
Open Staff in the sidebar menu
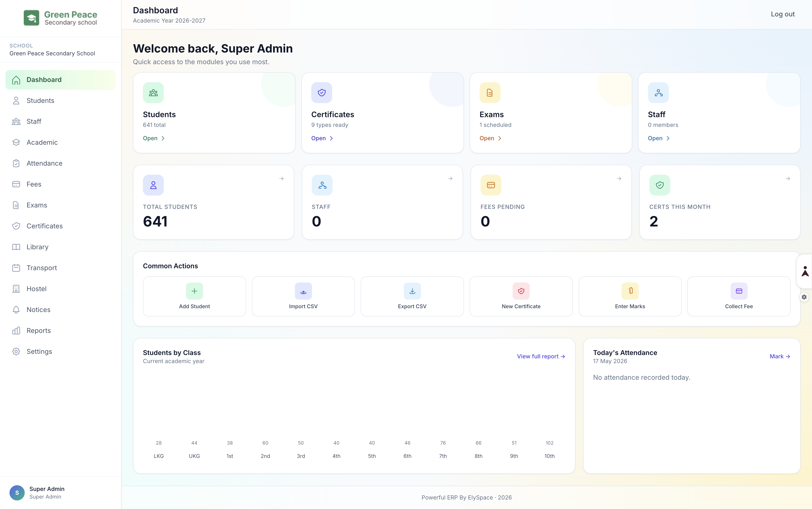pos(61,121)
